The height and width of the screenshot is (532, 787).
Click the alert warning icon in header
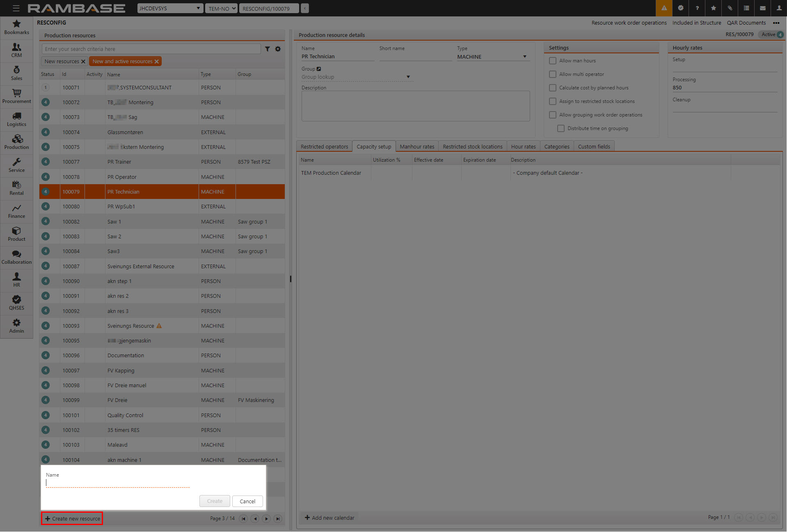663,8
